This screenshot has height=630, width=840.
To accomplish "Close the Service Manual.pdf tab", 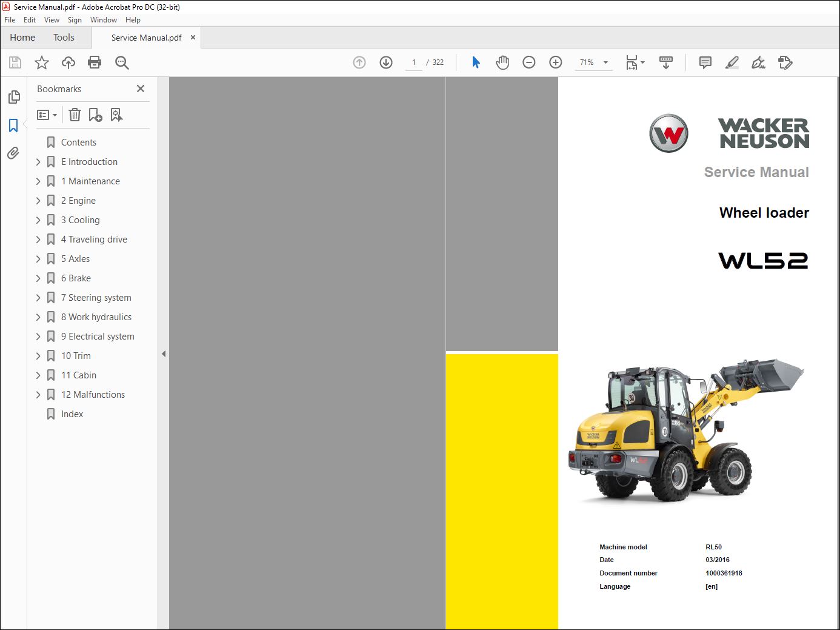I will click(193, 38).
